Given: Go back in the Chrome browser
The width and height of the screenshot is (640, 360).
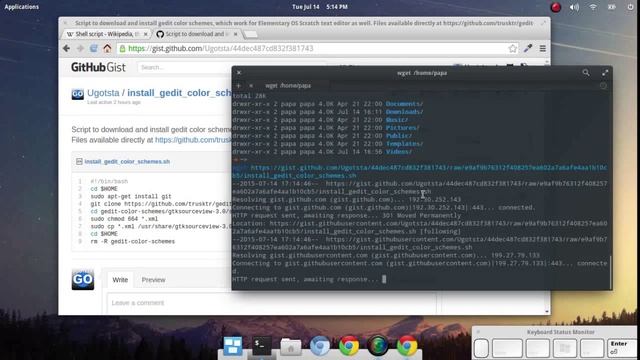Looking at the screenshot, I should pos(67,49).
